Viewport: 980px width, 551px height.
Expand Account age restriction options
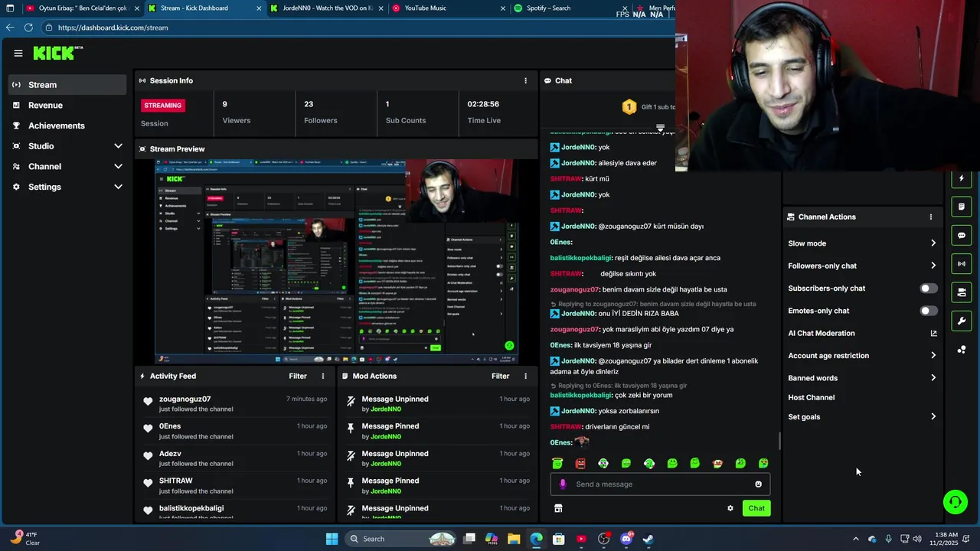coord(933,355)
